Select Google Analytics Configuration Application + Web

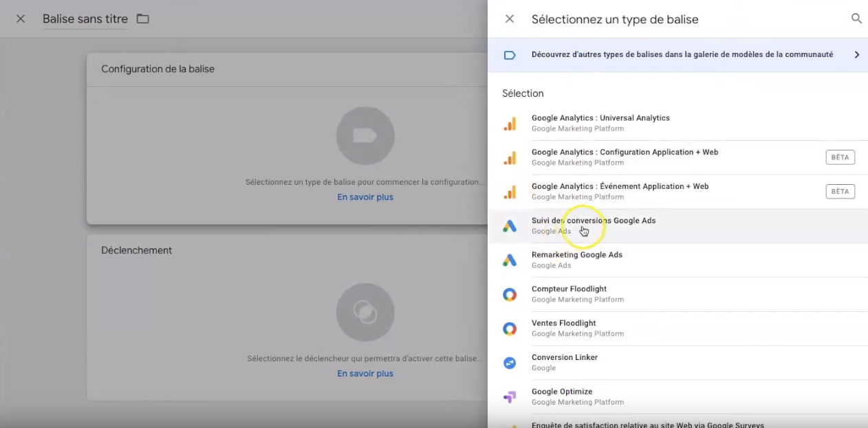[677, 157]
